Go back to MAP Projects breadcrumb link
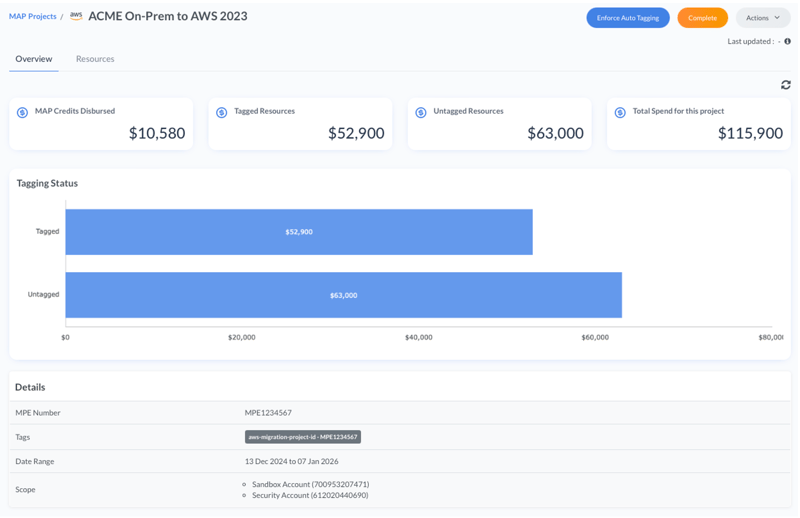 pyautogui.click(x=33, y=16)
